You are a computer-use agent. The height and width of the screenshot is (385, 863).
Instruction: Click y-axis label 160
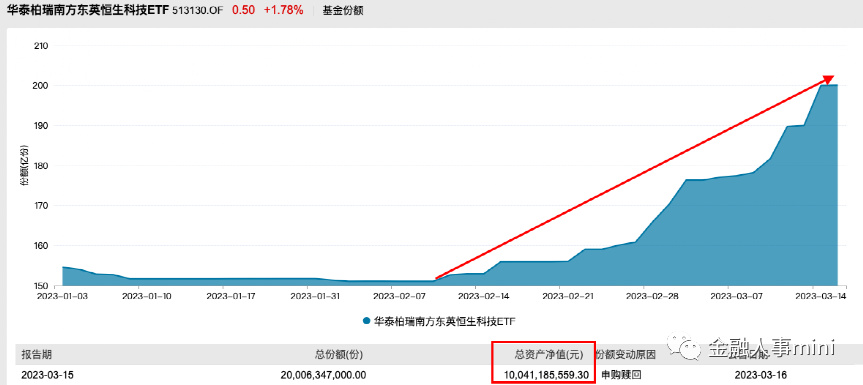pyautogui.click(x=41, y=246)
